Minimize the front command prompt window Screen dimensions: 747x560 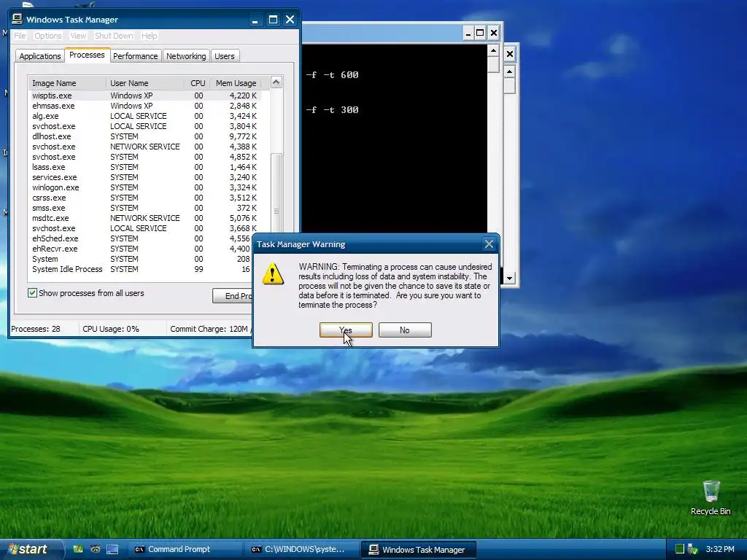pyautogui.click(x=468, y=33)
